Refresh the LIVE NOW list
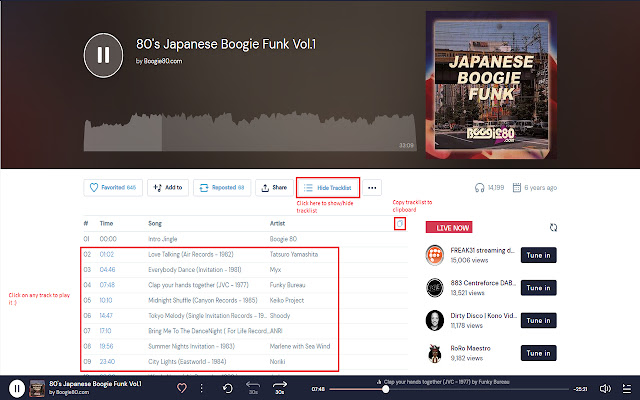Viewport: 640px width, 400px height. (553, 227)
